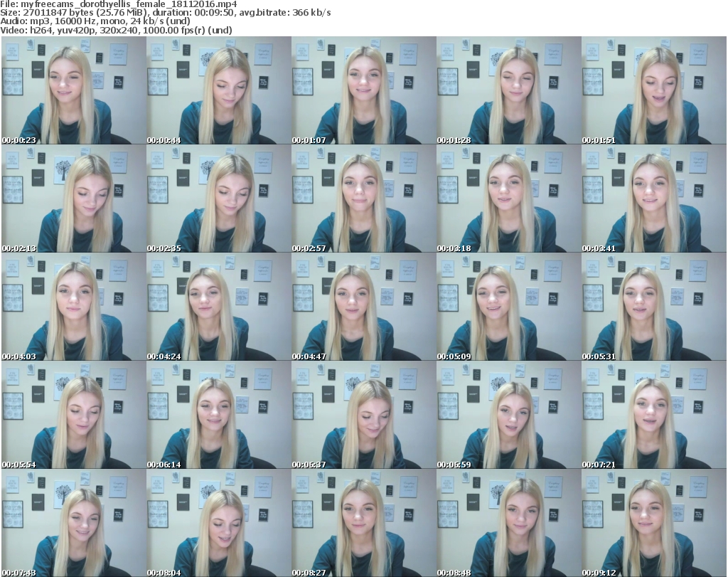The width and height of the screenshot is (728, 577).
Task: Select the frame at 00:00:44
Action: pos(218,90)
